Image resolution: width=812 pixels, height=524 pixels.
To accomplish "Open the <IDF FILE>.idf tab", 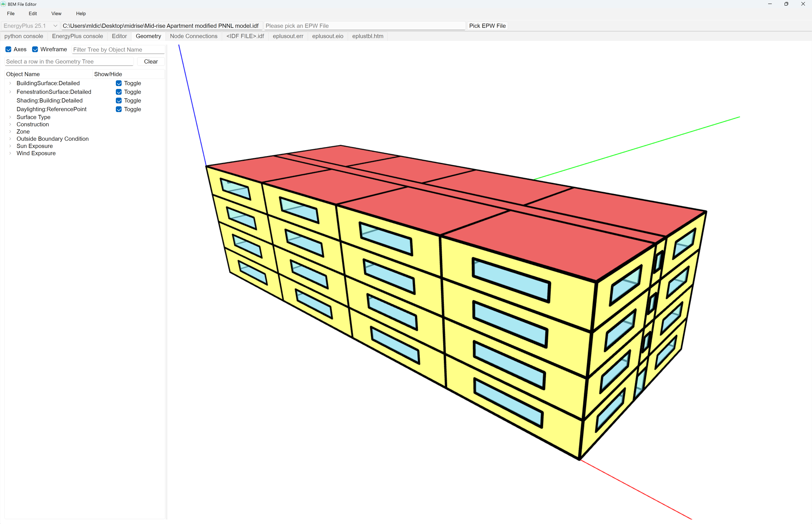I will pos(245,36).
